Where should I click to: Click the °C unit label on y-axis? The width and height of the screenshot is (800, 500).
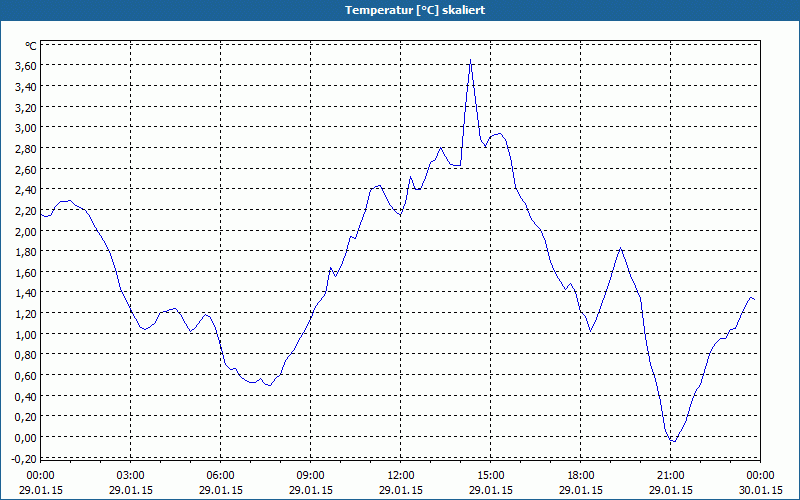[x=31, y=46]
